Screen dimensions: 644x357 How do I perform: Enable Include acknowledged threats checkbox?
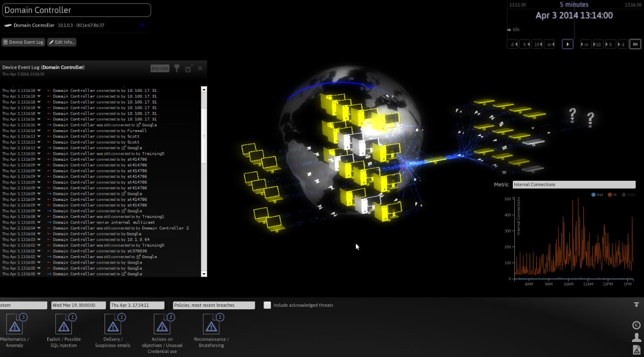(x=267, y=305)
